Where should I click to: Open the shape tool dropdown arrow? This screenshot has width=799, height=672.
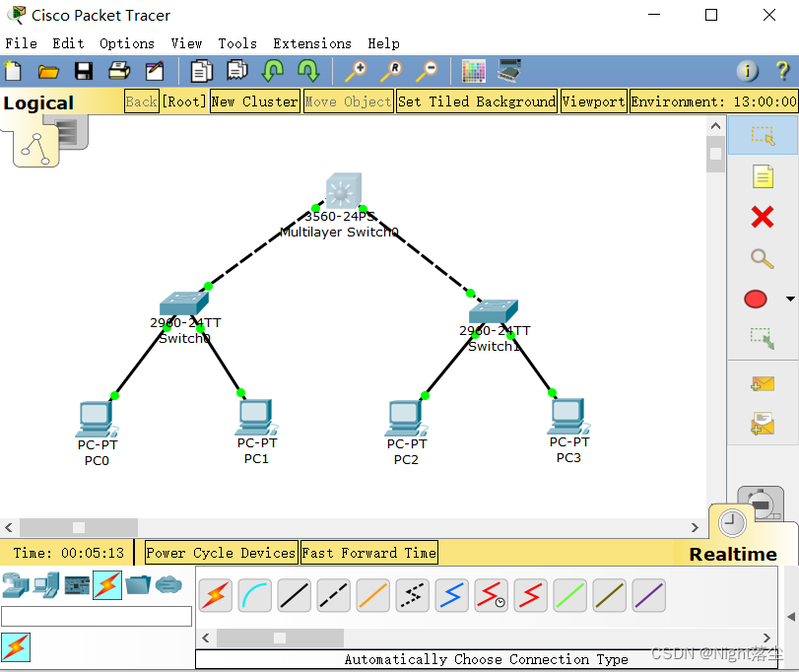point(790,300)
